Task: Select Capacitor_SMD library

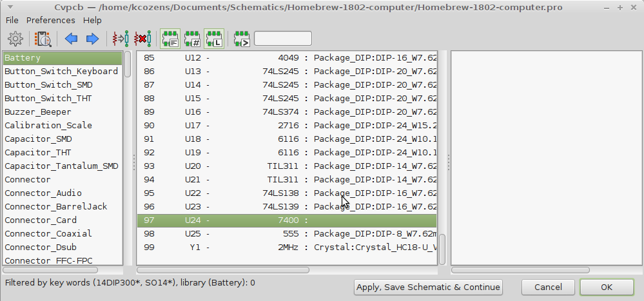Action: pos(63,139)
